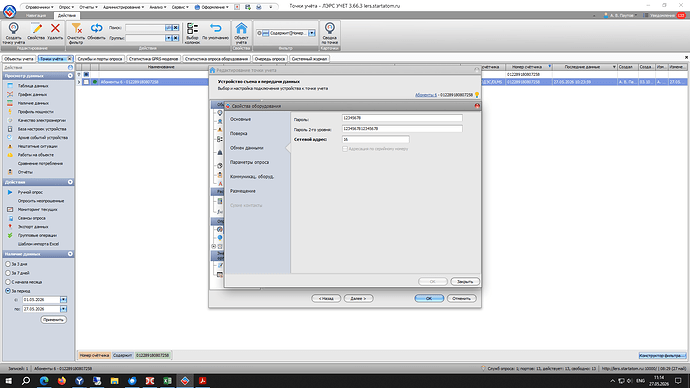Collapse the Действия sidebar panel

(70, 182)
